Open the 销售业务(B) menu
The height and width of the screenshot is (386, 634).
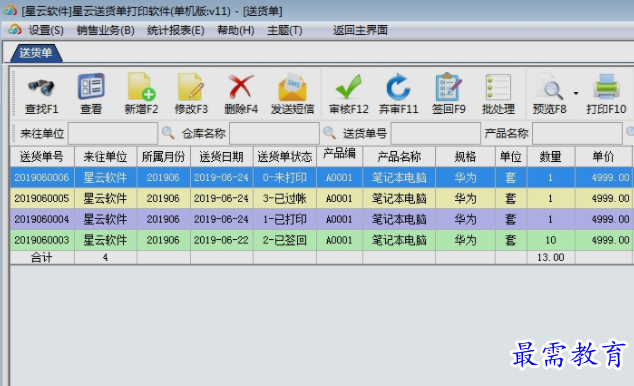coord(106,30)
